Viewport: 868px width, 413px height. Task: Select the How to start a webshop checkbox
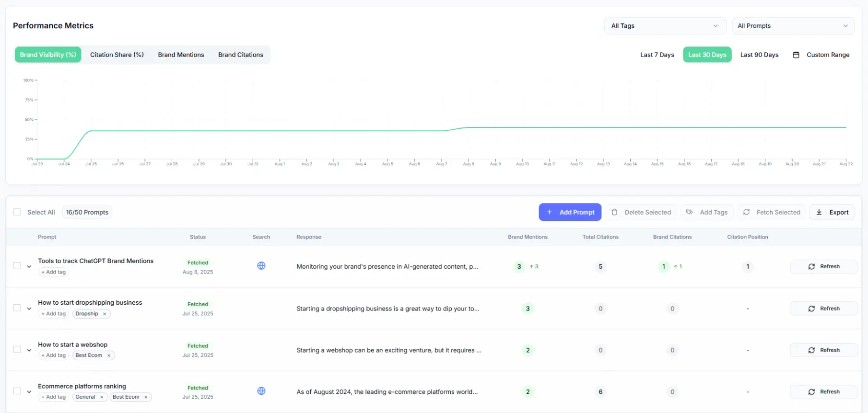tap(17, 350)
